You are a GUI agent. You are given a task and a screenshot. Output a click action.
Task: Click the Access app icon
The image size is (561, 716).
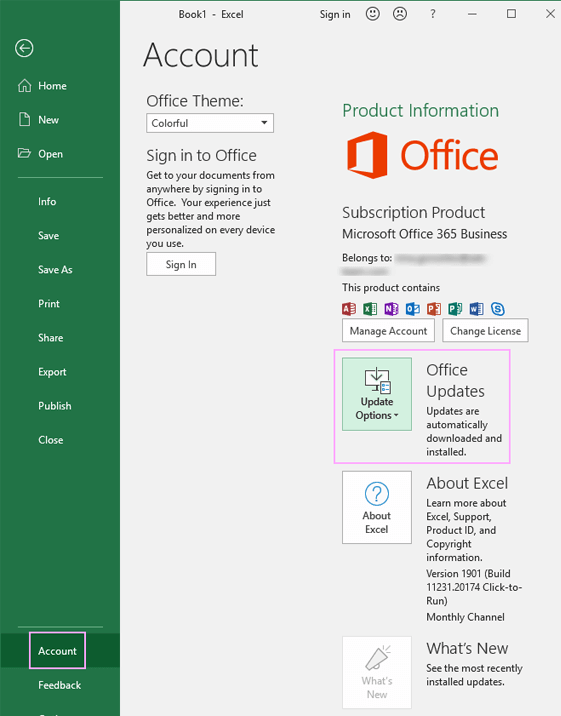click(349, 309)
